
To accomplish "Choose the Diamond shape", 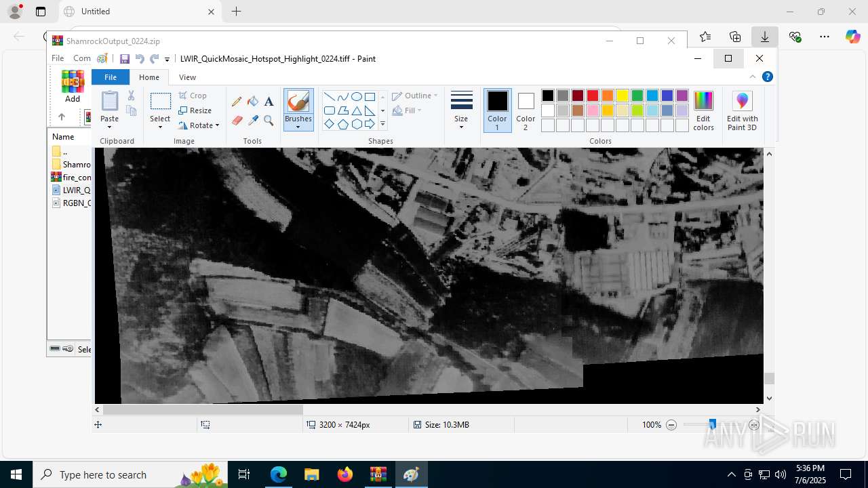I will coord(329,124).
